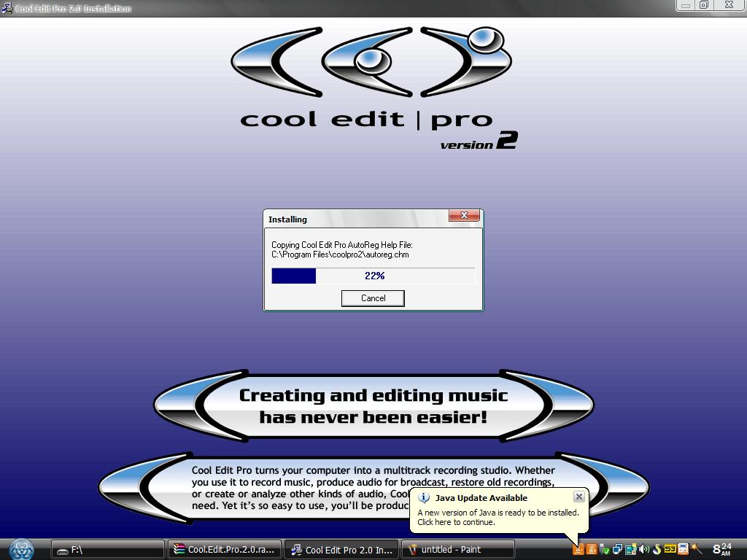Click the second orange Java tray icon

click(x=591, y=549)
